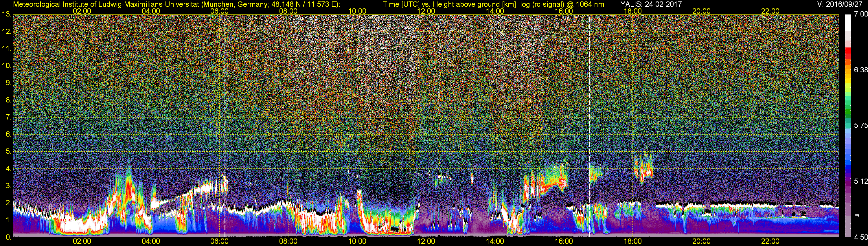868x246 pixels.
Task: Click the 12:00 label on the top time axis
Action: click(x=426, y=11)
